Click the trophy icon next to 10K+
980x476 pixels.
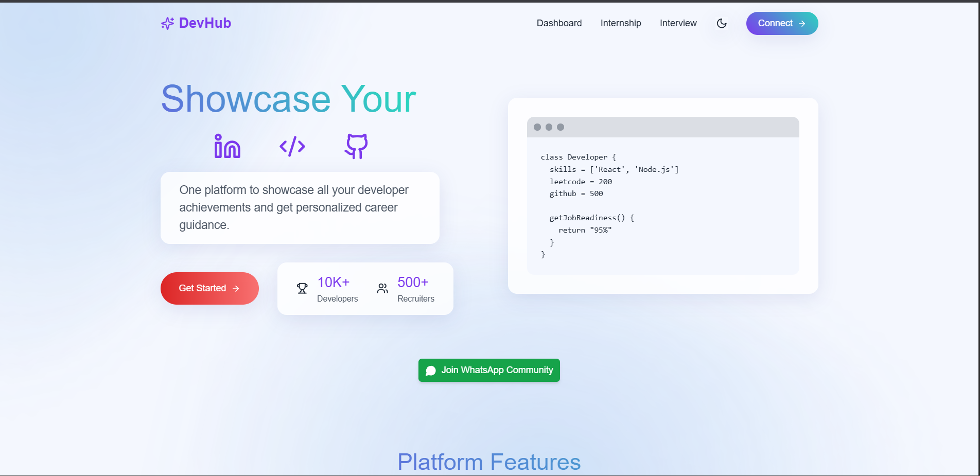(x=302, y=288)
